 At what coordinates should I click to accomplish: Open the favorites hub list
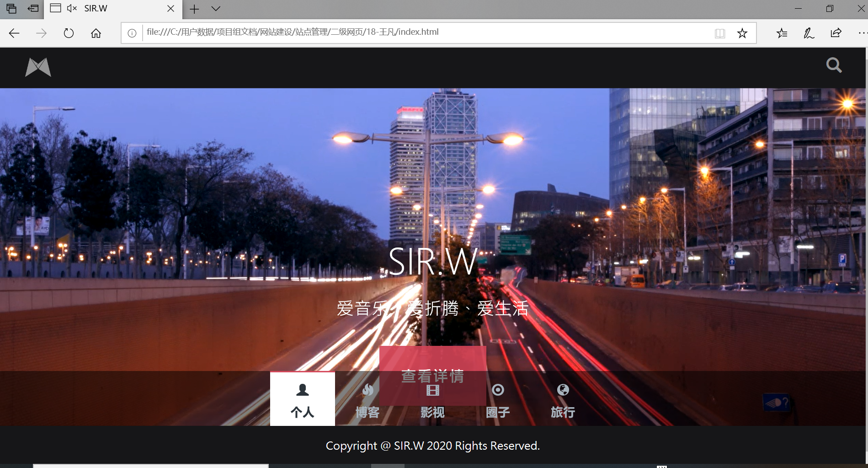click(x=782, y=33)
